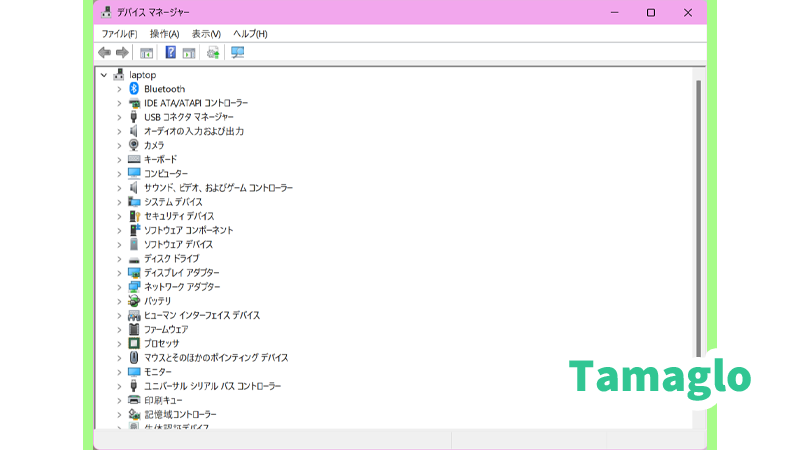Click the バッテリ battery icon
This screenshot has height=450, width=800.
(134, 301)
